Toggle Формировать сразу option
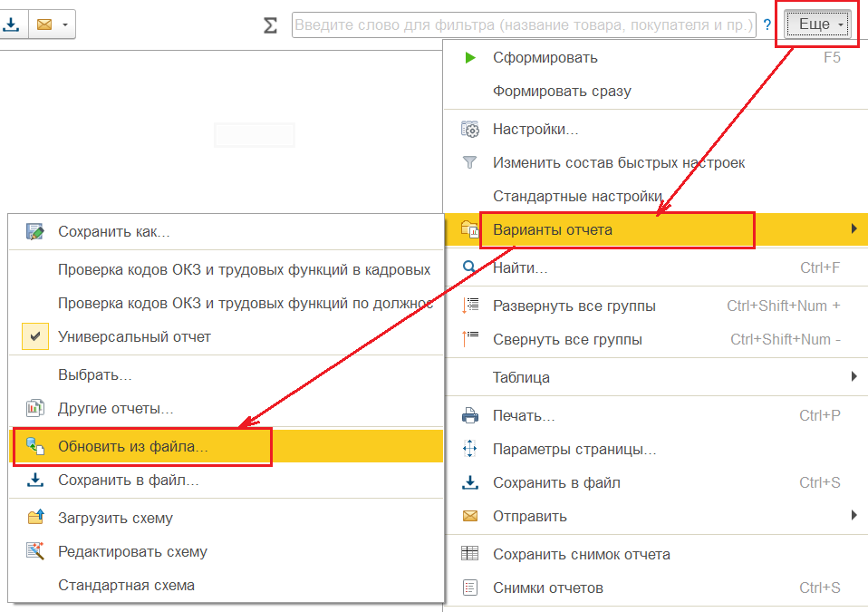 click(x=562, y=92)
